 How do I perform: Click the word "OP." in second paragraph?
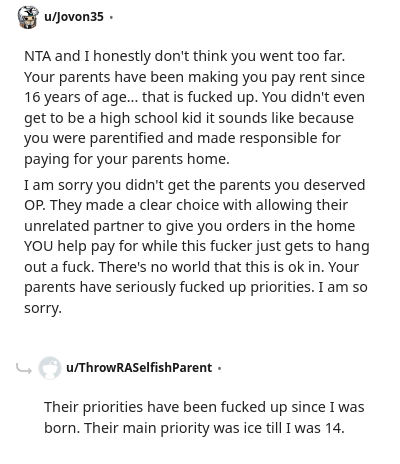[x=35, y=205]
